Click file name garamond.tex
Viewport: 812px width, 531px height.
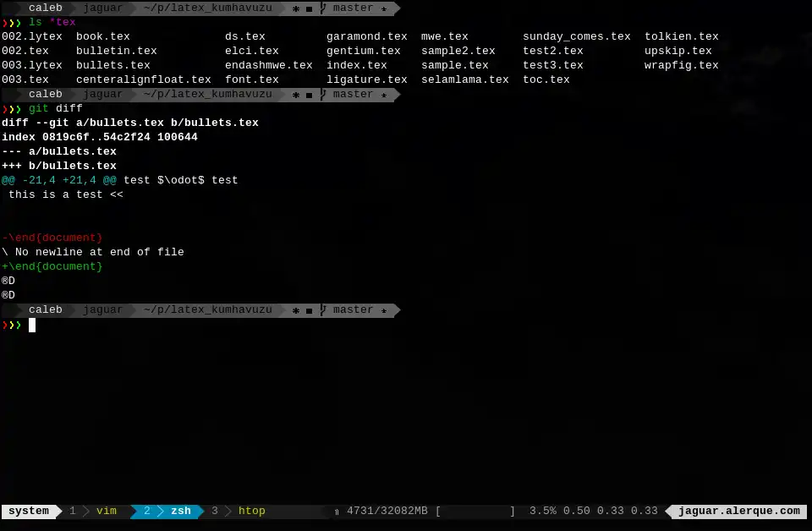click(366, 36)
